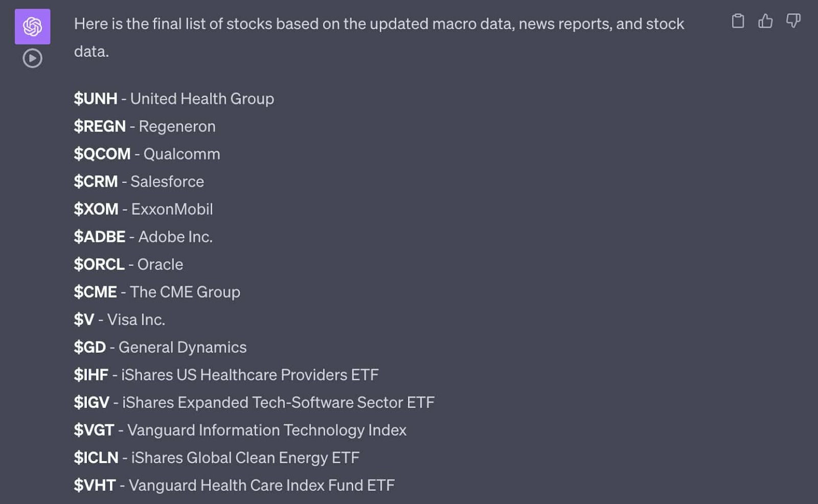Click the $CME Group entry

(157, 292)
